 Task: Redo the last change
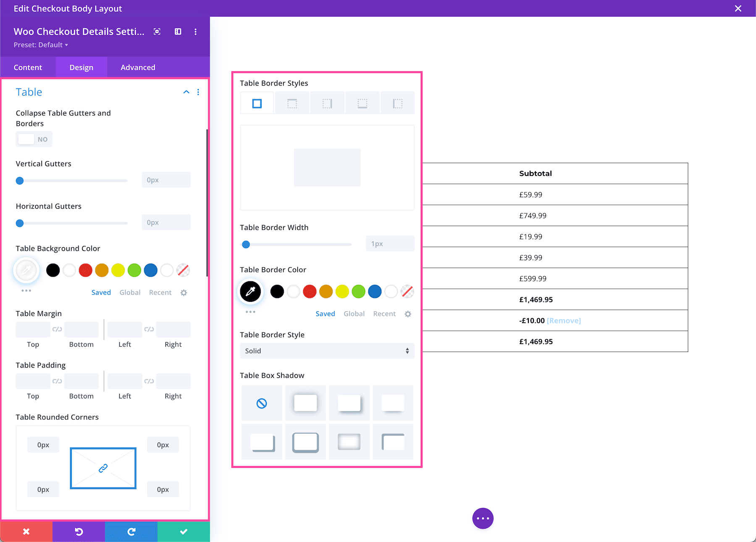pyautogui.click(x=131, y=532)
